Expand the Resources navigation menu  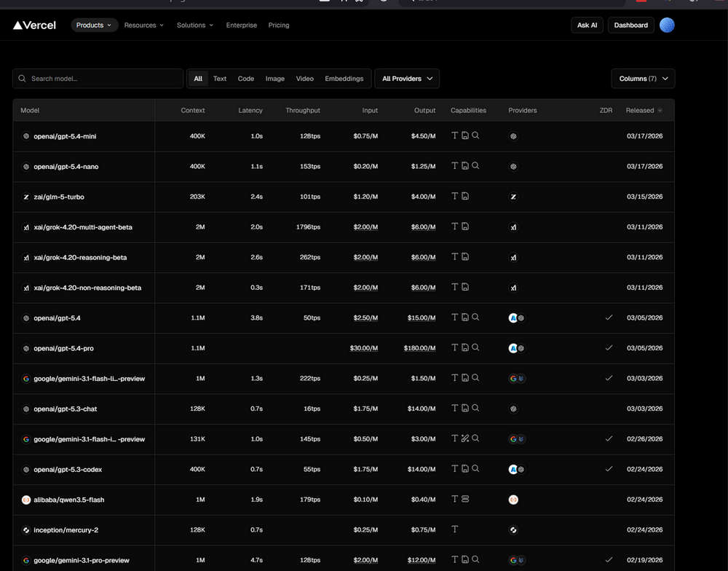coord(144,25)
